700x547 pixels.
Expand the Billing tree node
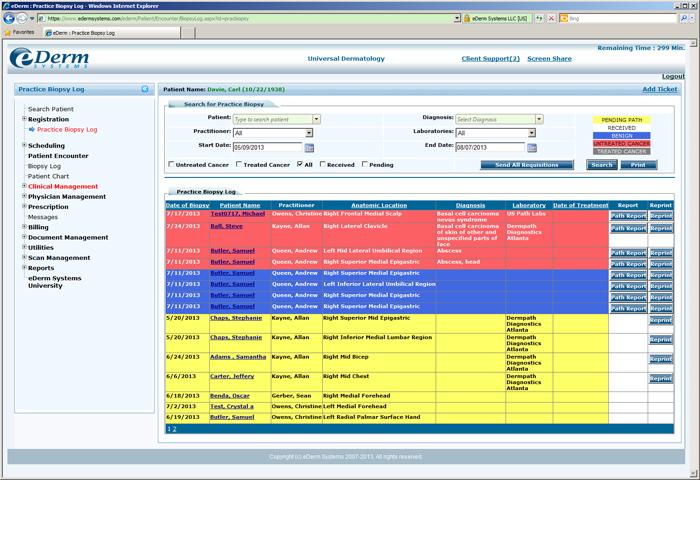point(25,226)
